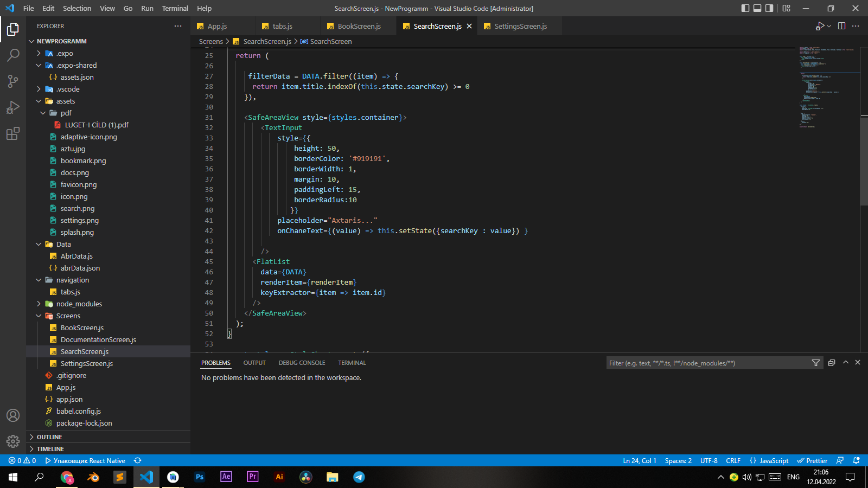Switch to the BookScreen.js editor tab
This screenshot has width=868, height=488.
click(359, 26)
